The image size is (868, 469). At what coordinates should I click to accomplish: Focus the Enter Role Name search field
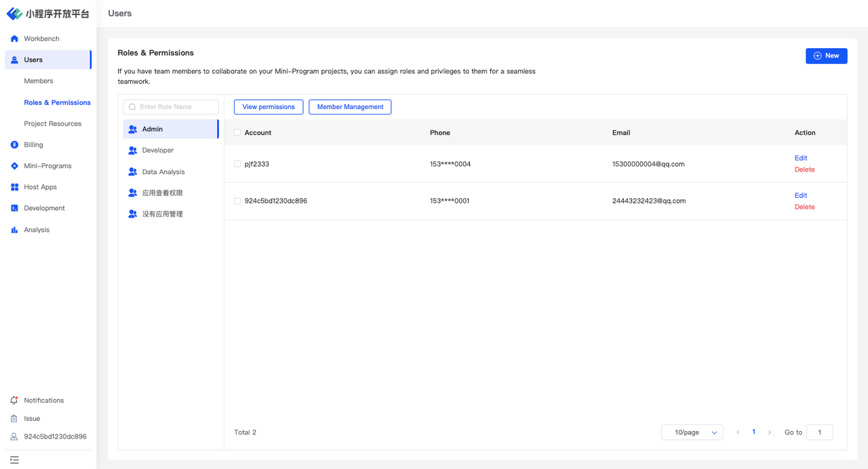coord(176,107)
